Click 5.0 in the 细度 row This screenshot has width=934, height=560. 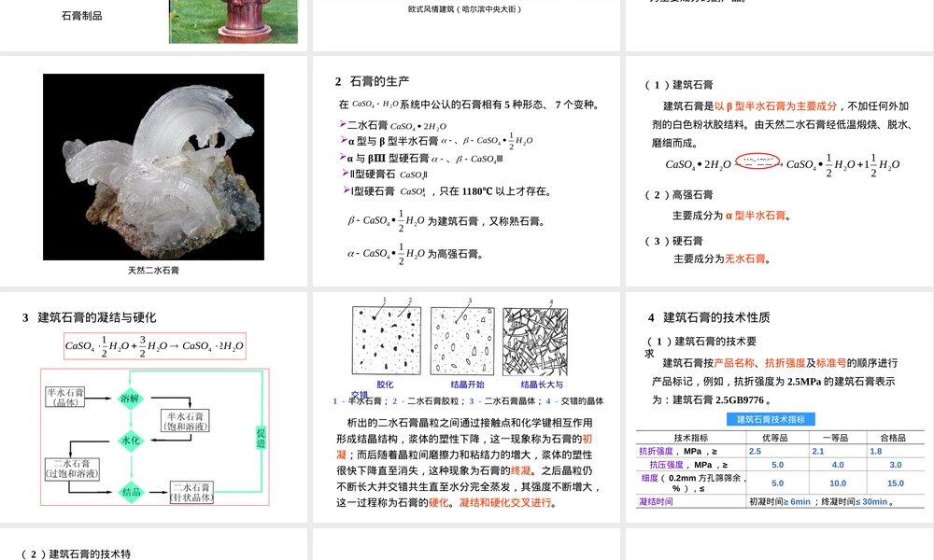tap(778, 483)
